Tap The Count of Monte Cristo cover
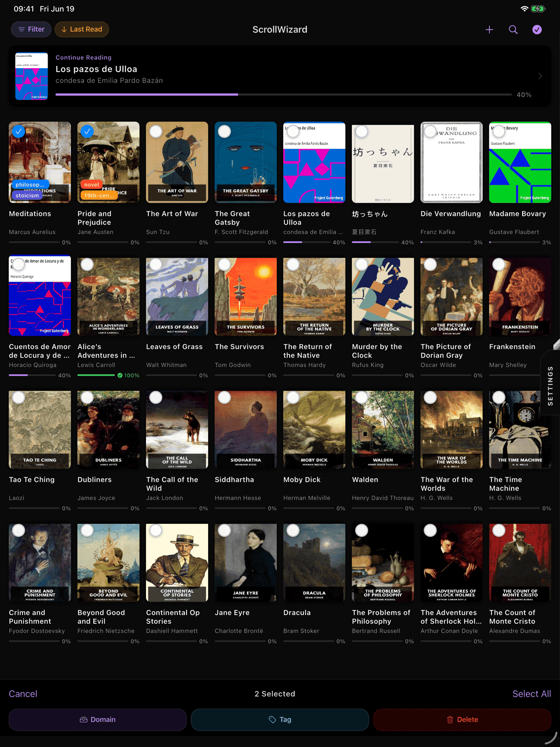Image resolution: width=560 pixels, height=747 pixels. (x=520, y=563)
